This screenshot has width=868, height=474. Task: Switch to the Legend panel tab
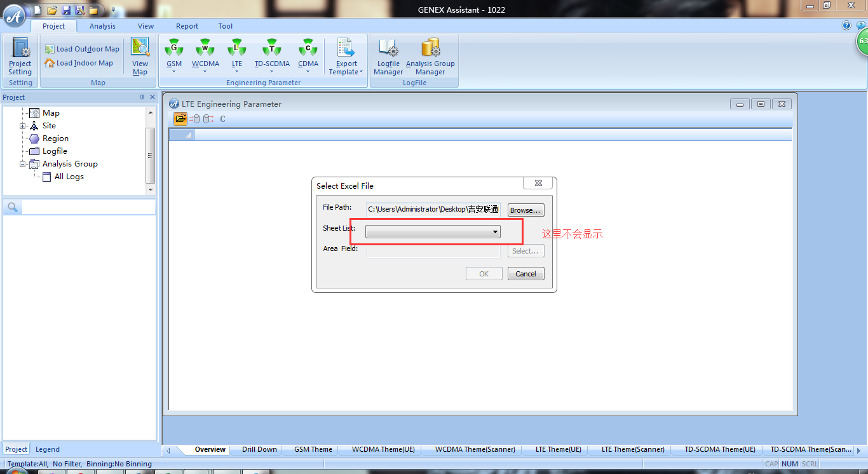[x=48, y=449]
